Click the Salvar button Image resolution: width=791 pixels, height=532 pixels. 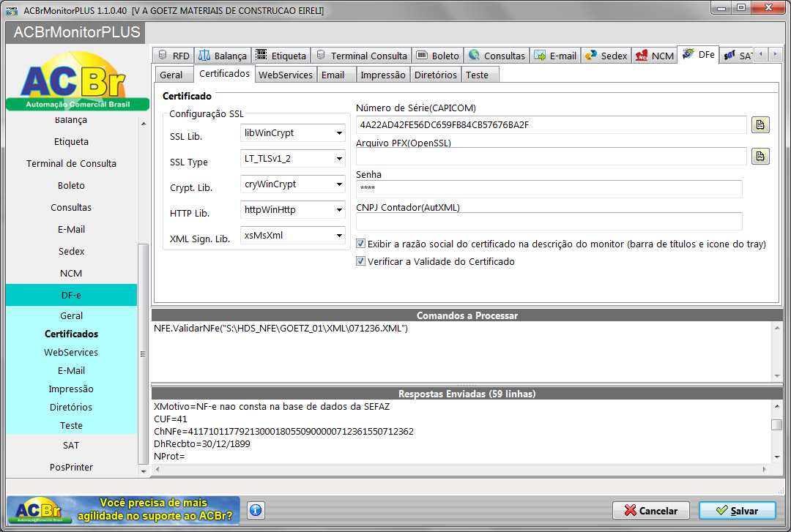tap(737, 510)
